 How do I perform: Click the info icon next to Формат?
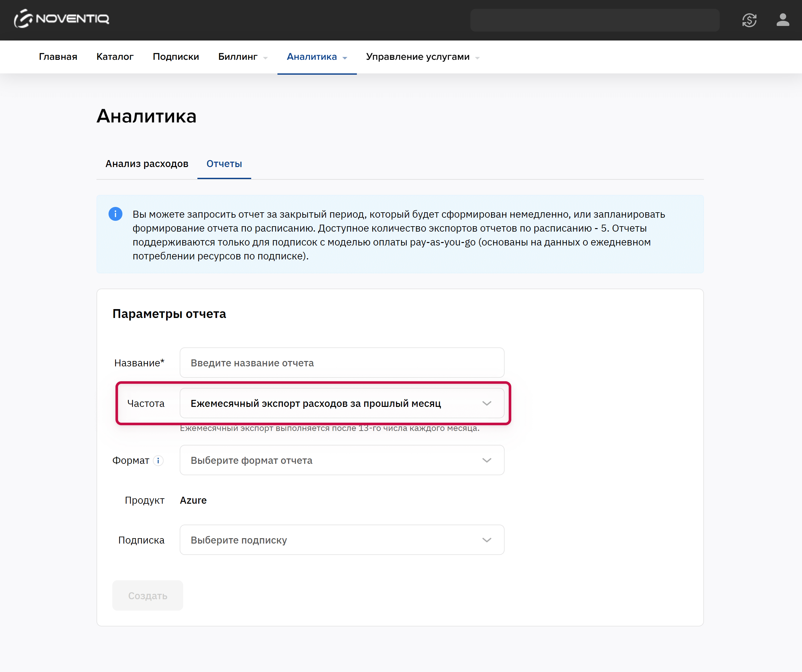(x=158, y=460)
